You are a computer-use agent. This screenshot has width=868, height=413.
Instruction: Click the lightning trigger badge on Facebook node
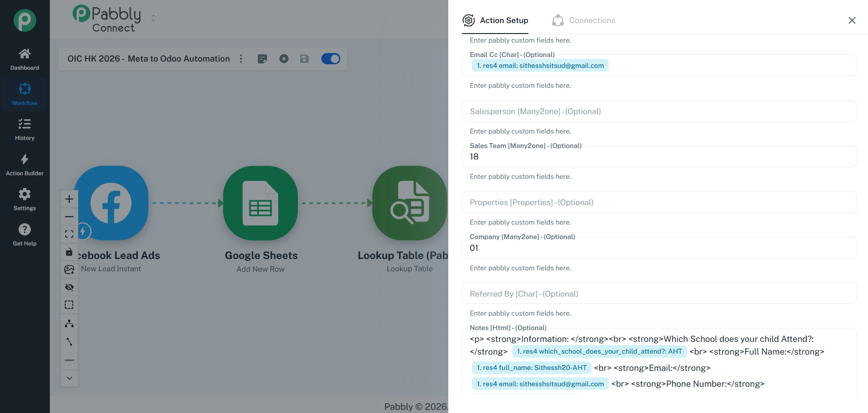(83, 231)
